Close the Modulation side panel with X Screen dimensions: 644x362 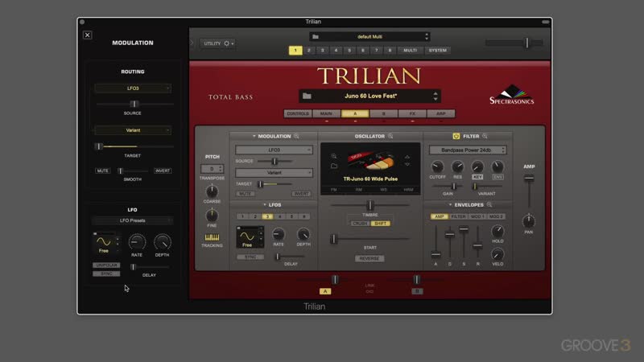click(x=88, y=35)
